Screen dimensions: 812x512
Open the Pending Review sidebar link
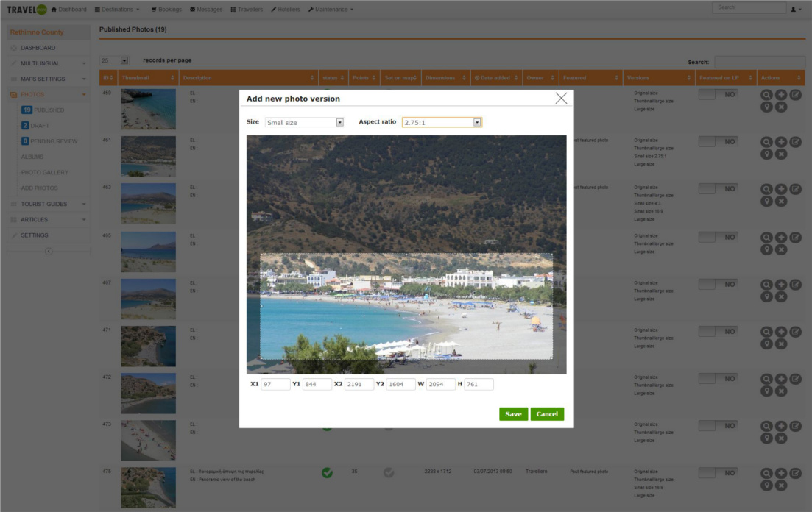coord(49,141)
